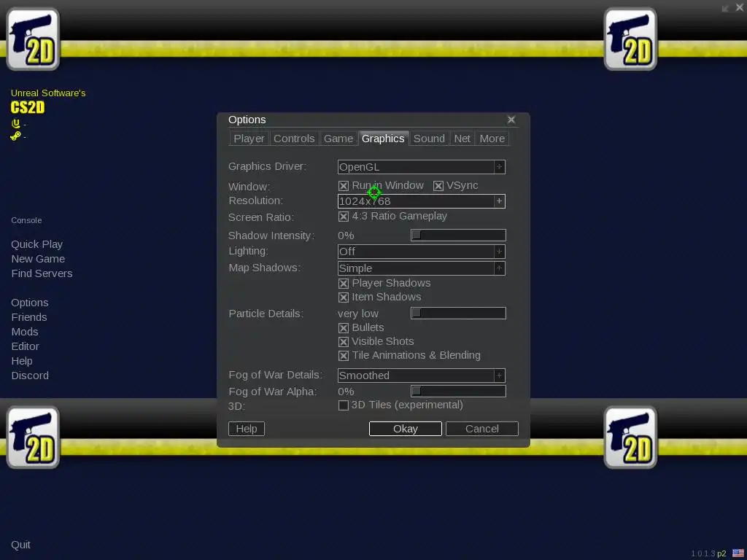747x560 pixels.
Task: Enable 3D Tiles (experimental) checkbox
Action: coord(344,405)
